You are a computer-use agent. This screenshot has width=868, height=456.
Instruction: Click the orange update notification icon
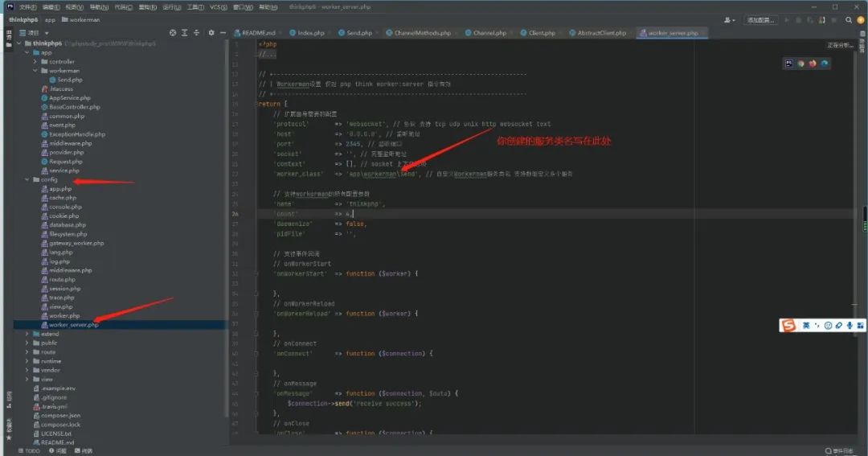(860, 20)
